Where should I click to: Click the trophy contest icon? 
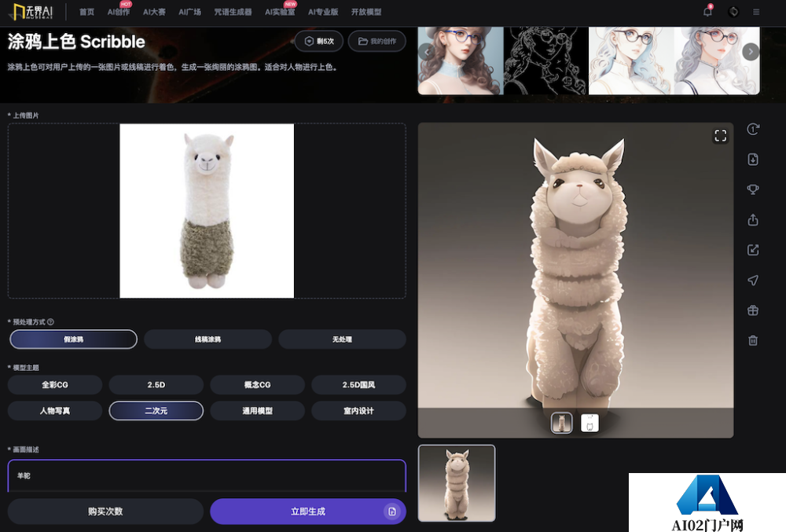[x=753, y=189]
